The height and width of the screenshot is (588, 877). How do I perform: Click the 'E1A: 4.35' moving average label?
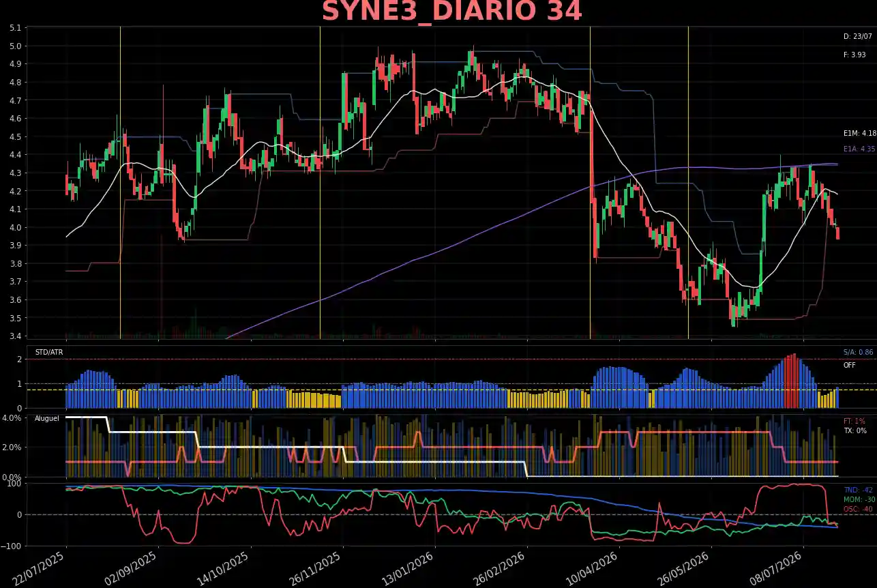859,149
